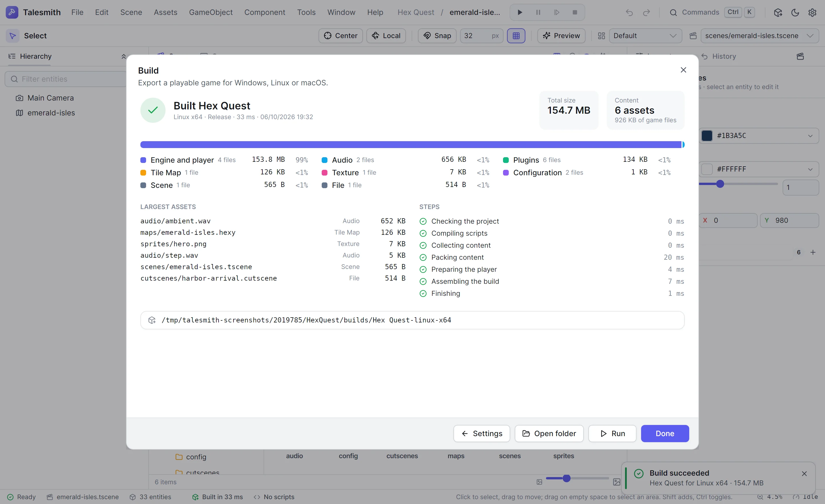Click the layout grid icon beside Default
The height and width of the screenshot is (504, 825).
[x=601, y=36]
